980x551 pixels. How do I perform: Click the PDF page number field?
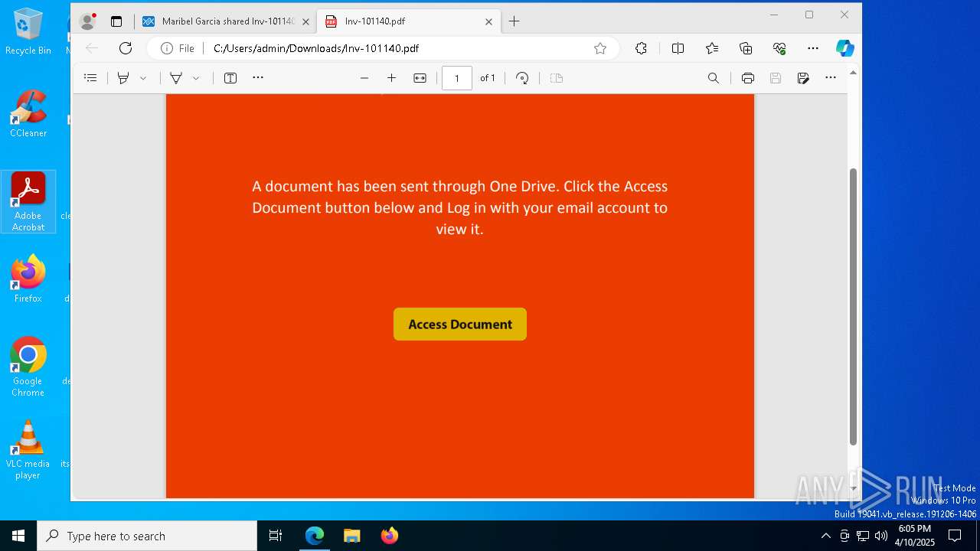point(457,78)
